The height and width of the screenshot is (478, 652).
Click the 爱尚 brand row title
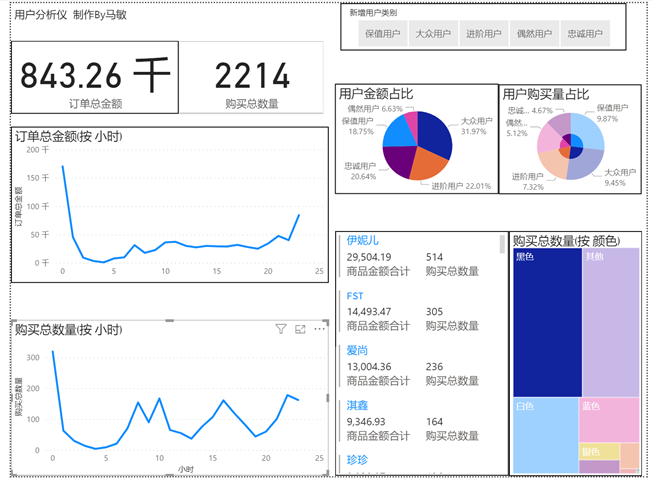[357, 350]
